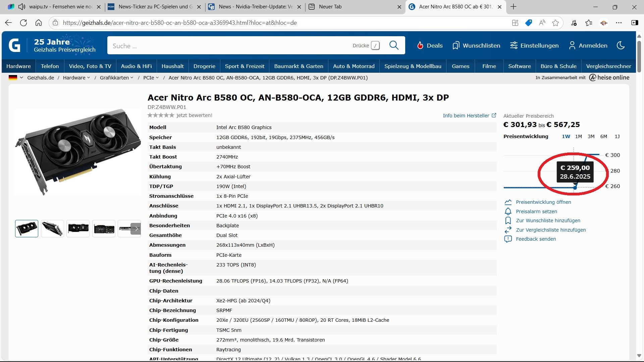This screenshot has height=362, width=644.
Task: Open the Software category menu
Action: 519,66
